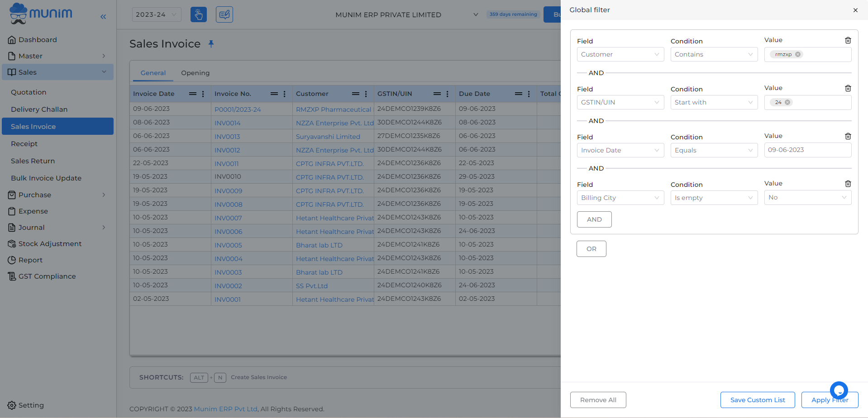Click Invoice No. column drag handle icon
Image resolution: width=868 pixels, height=418 pixels.
[x=274, y=94]
